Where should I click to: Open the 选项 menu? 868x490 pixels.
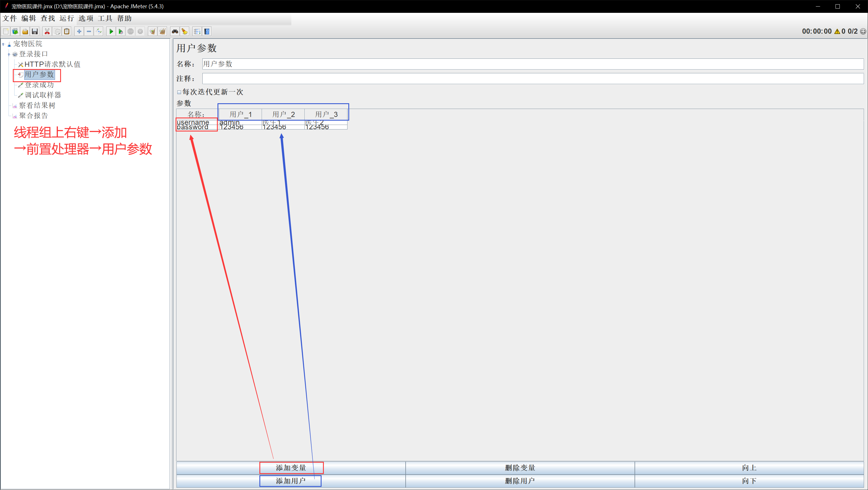coord(86,19)
